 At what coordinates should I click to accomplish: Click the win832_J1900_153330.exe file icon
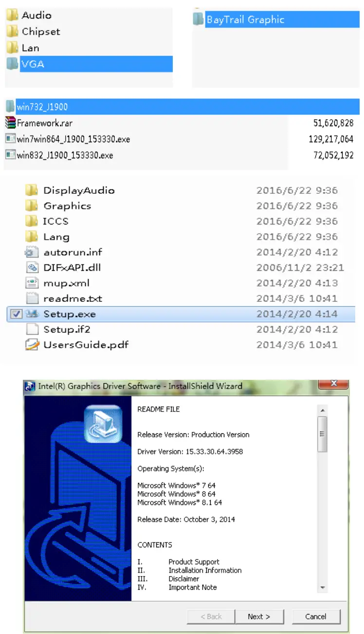pyautogui.click(x=10, y=155)
